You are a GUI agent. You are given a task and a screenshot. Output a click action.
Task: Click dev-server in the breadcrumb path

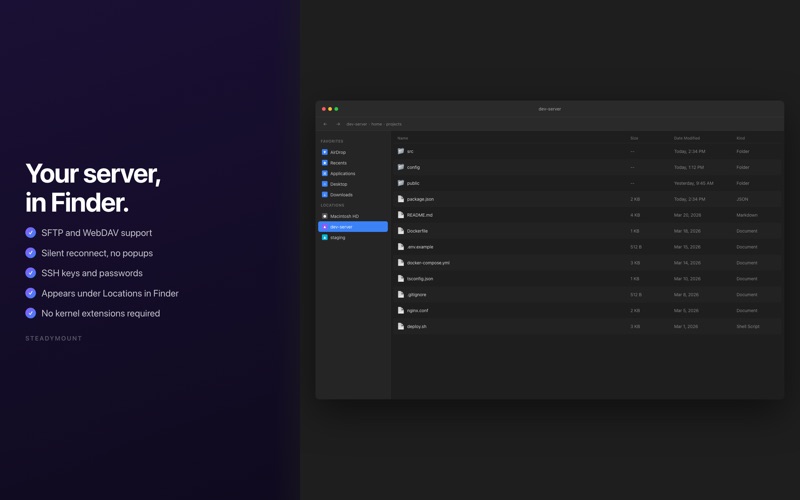[x=357, y=124]
